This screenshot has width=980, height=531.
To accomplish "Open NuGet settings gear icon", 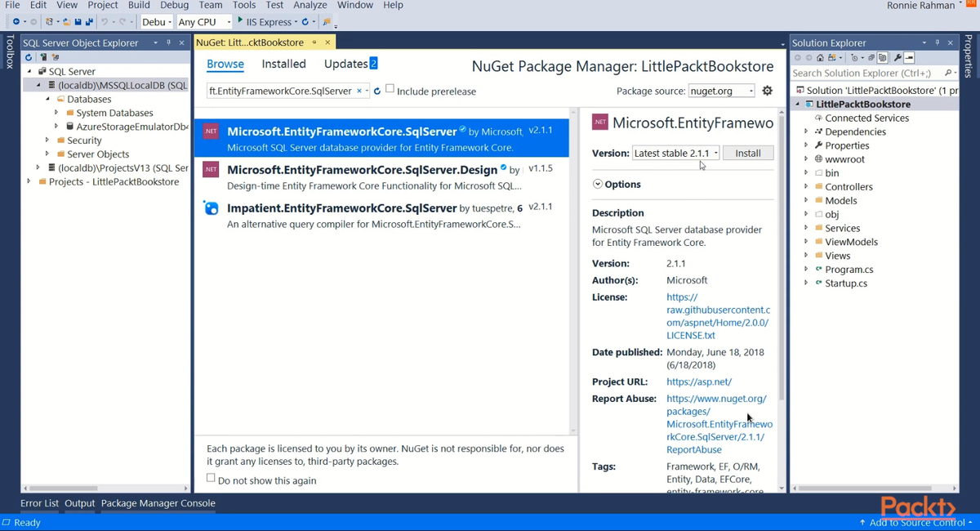I will point(767,91).
